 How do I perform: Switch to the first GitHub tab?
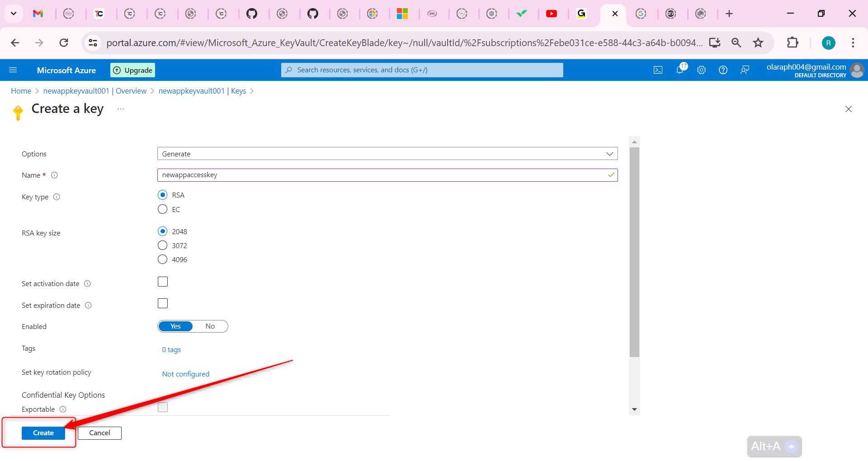[252, 14]
